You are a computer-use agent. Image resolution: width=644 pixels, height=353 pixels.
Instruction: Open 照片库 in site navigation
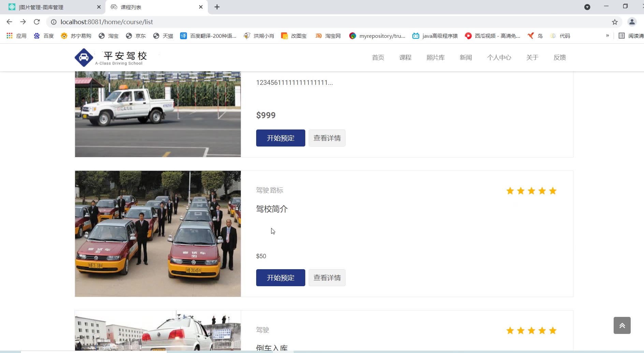[x=436, y=58]
